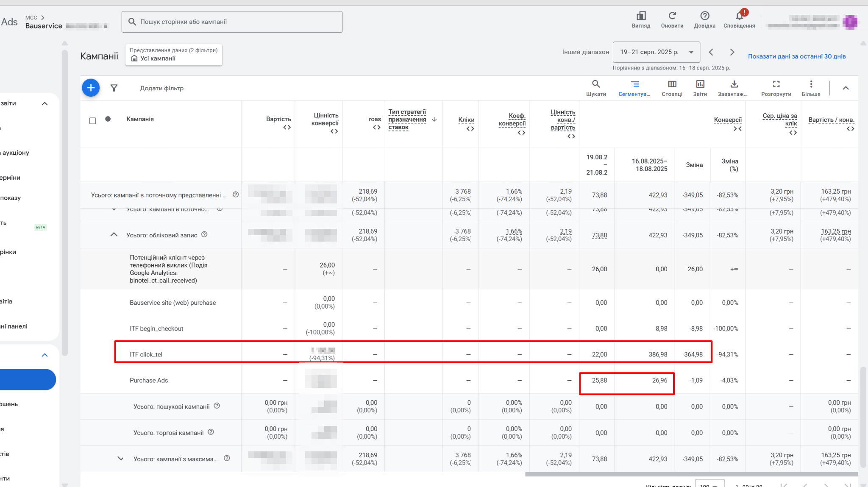Go to previous date range arrow
The image size is (868, 487).
(711, 52)
